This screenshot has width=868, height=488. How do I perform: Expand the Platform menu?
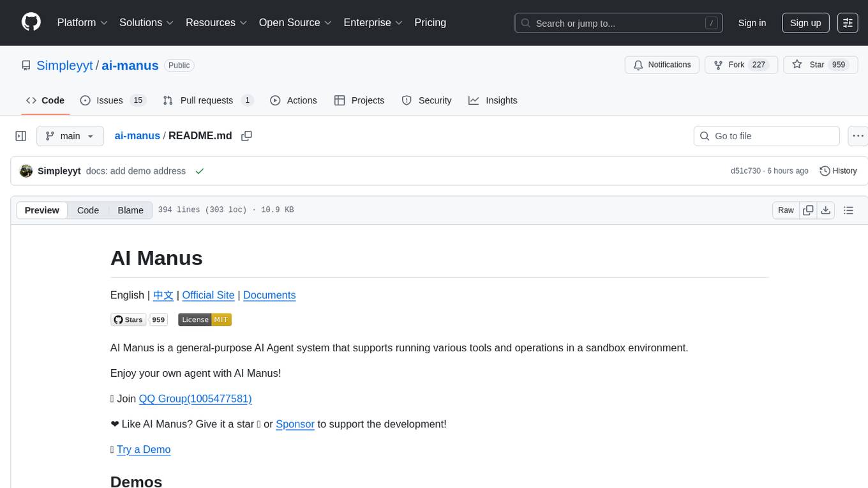pos(82,22)
